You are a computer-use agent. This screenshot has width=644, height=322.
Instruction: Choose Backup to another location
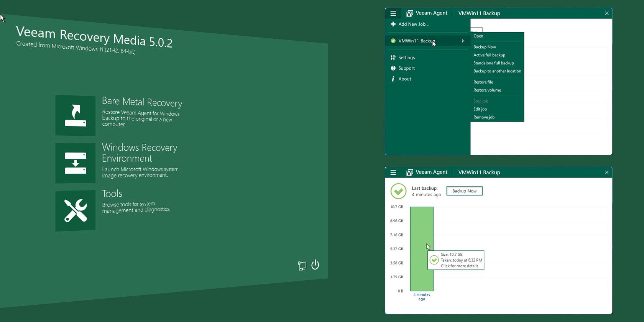click(x=497, y=71)
